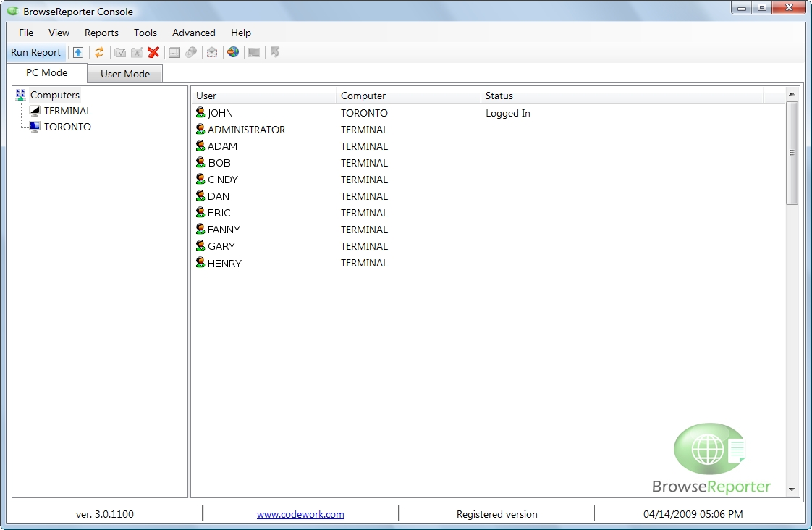Viewport: 812px width, 530px height.
Task: Click the user icon beside GARY
Action: [200, 245]
